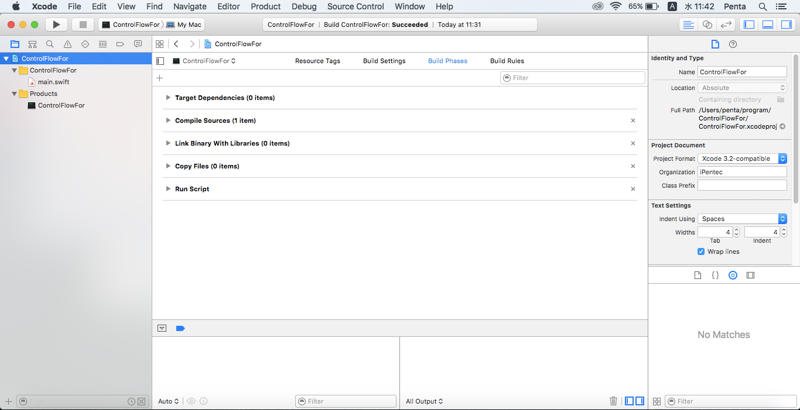The image size is (800, 410).
Task: Expand Run Script phase
Action: 168,189
